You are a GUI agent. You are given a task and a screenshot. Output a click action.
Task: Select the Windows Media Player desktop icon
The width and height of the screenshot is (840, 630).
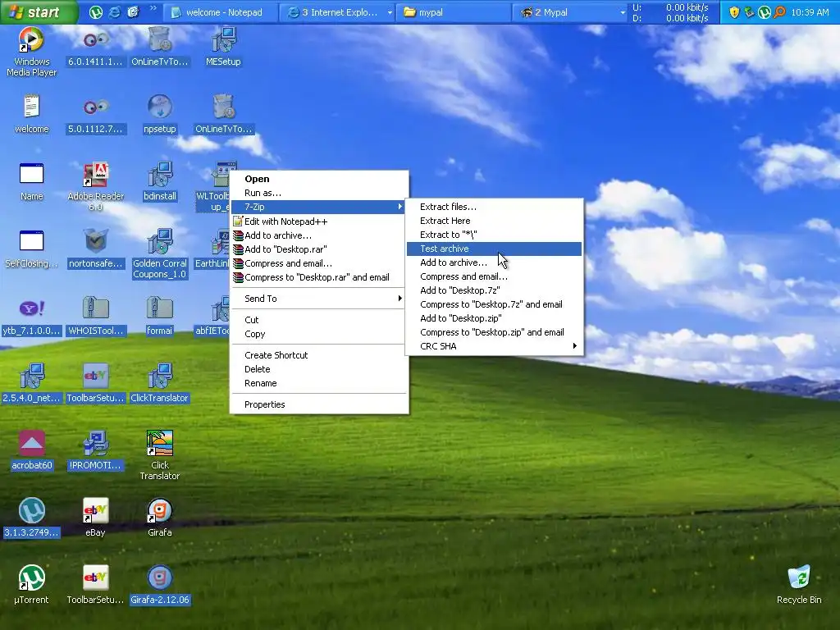point(31,41)
